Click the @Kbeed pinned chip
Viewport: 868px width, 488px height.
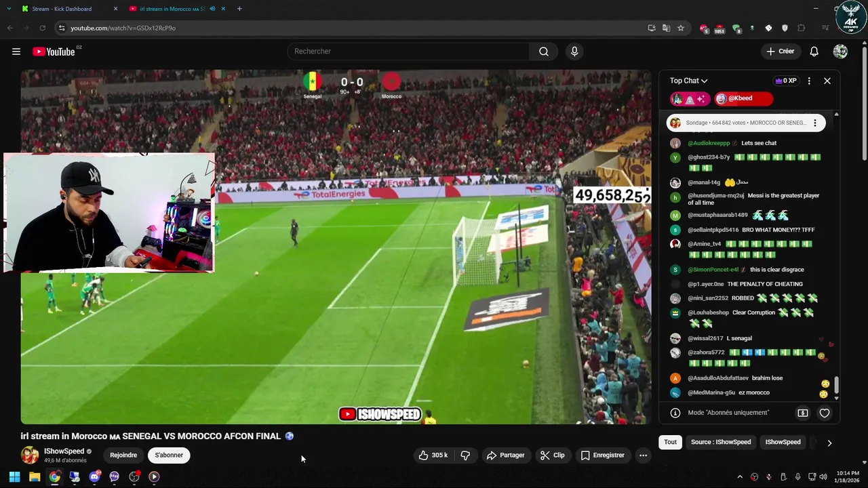(x=743, y=99)
